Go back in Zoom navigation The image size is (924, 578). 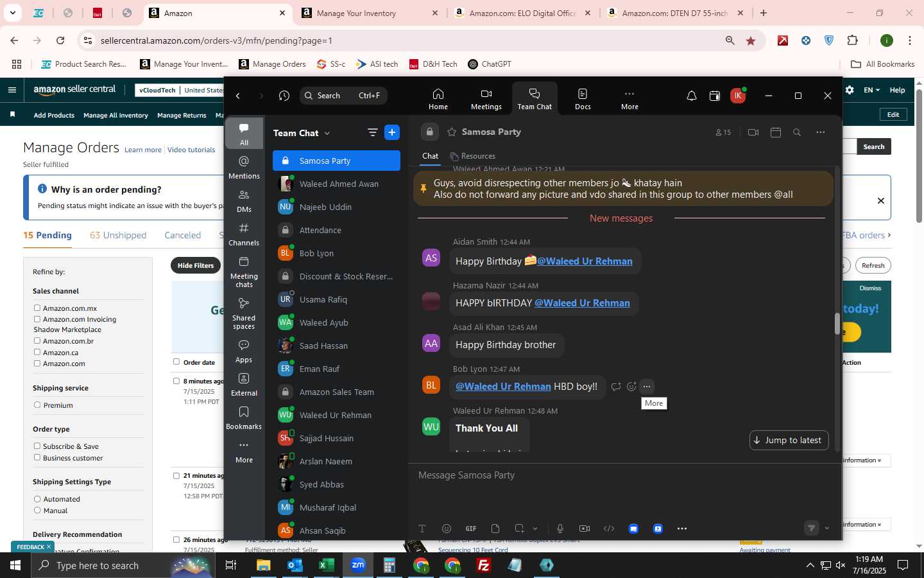[x=238, y=96]
